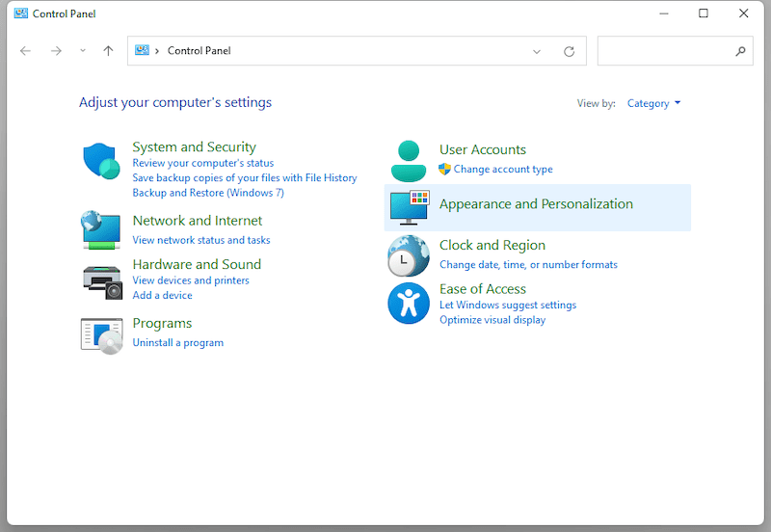Screen dimensions: 771x532
Task: Click in the Control Panel search box
Action: [665, 51]
